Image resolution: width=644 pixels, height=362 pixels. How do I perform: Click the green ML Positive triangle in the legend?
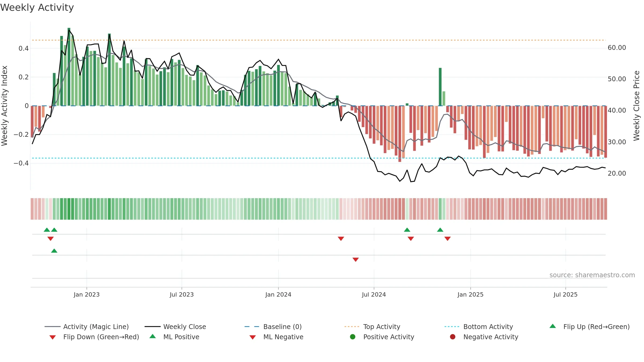click(153, 336)
